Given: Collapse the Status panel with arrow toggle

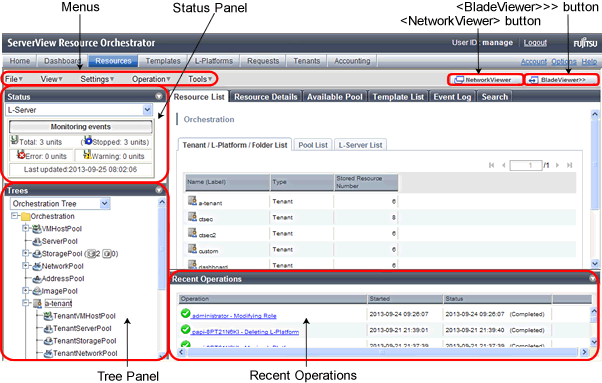Looking at the screenshot, I should (159, 96).
